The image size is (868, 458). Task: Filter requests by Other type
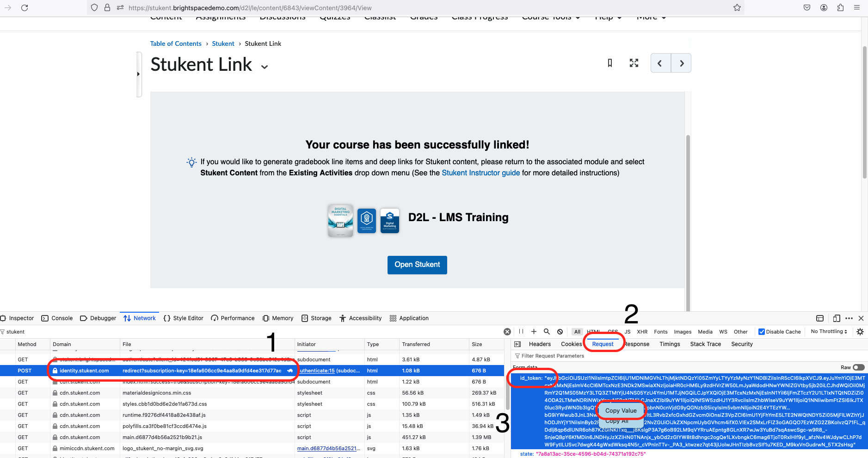741,332
